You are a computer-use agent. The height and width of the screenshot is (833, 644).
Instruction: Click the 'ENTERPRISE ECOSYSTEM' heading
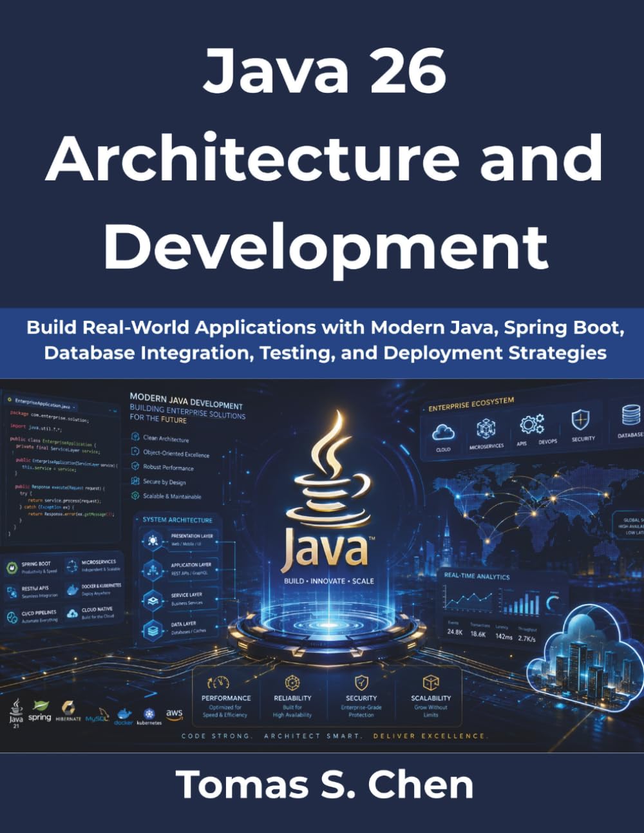point(471,404)
